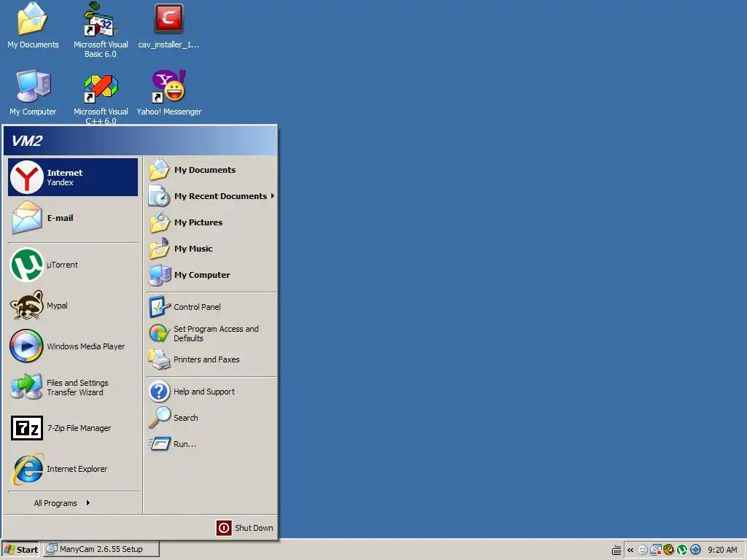This screenshot has width=747, height=560.
Task: Select Microsoft Visual C++ 6.0 desktop shortcut
Action: point(101,98)
